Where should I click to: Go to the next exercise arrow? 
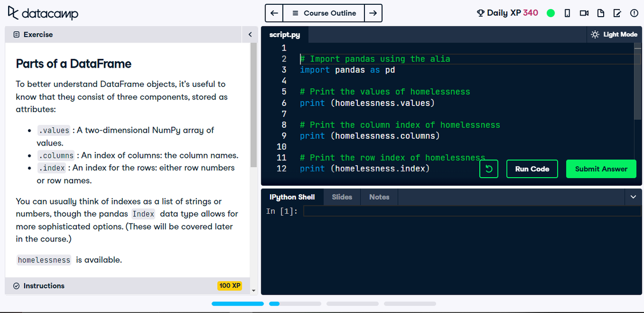(374, 13)
